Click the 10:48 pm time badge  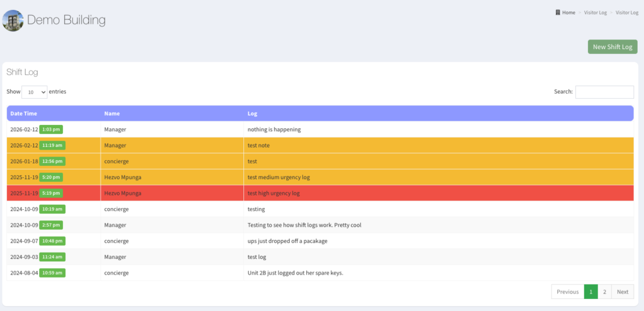coord(52,241)
